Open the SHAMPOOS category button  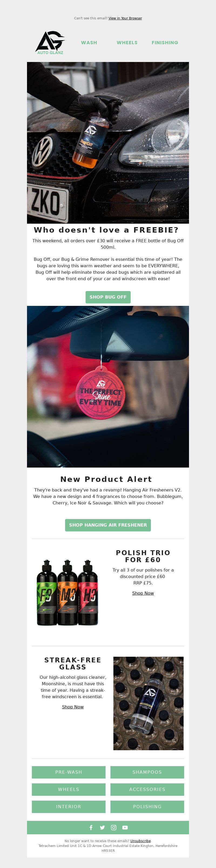click(x=147, y=772)
